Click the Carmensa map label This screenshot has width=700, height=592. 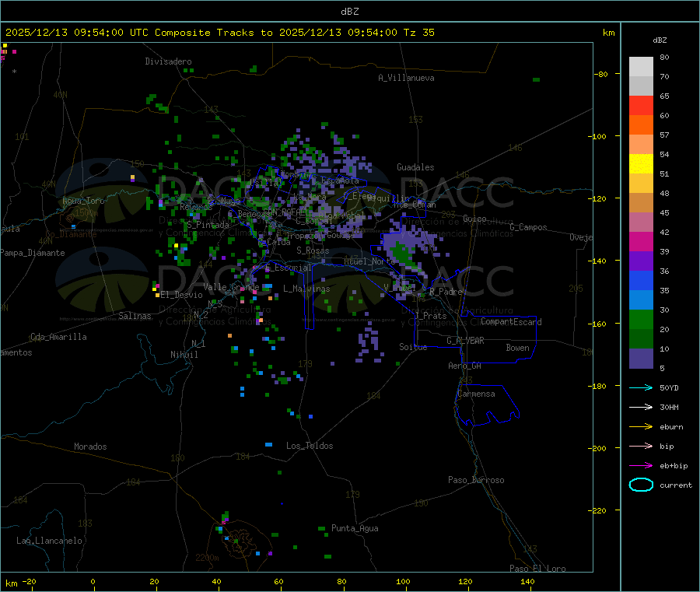click(x=476, y=394)
